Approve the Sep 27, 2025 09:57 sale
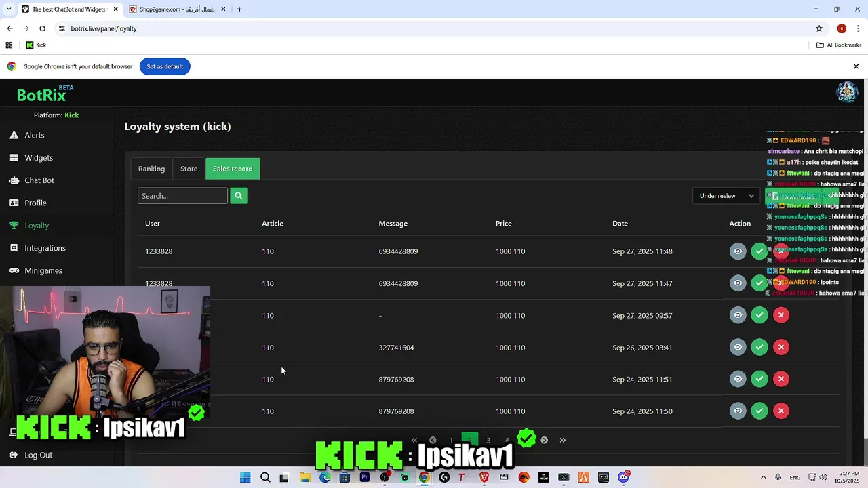The image size is (868, 488). [x=759, y=315]
